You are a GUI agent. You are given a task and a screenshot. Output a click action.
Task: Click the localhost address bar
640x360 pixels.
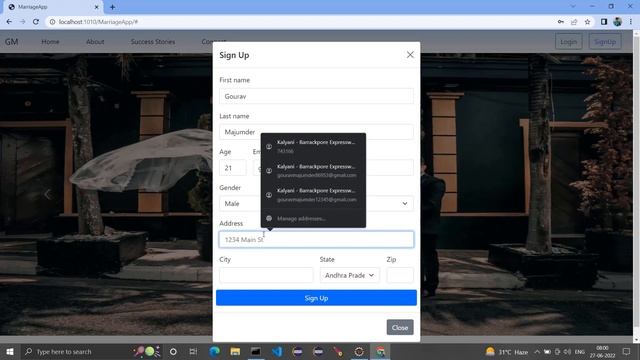click(x=302, y=22)
